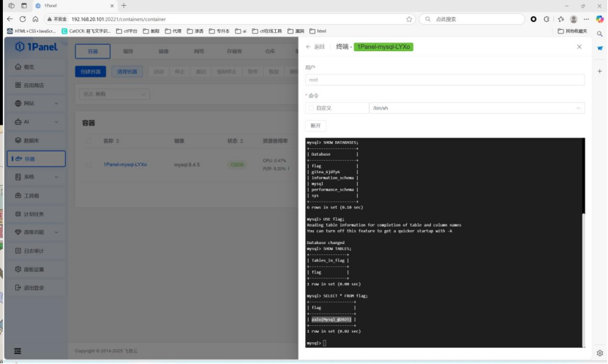
Task: Switch to 容器 containers tab
Action: tap(93, 51)
